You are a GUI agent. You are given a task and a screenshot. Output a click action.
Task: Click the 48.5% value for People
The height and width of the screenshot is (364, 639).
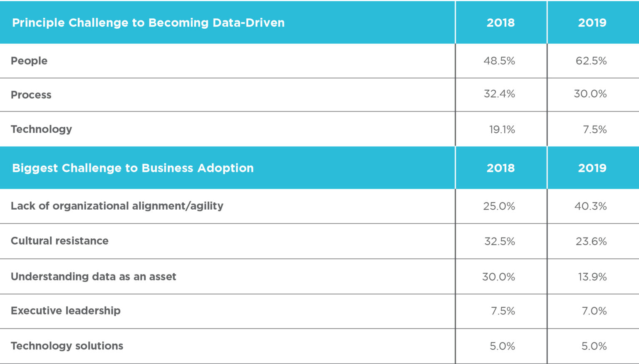pos(499,61)
